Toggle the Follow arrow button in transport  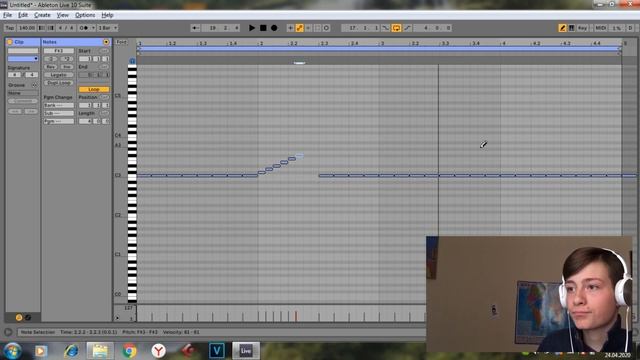pos(195,28)
